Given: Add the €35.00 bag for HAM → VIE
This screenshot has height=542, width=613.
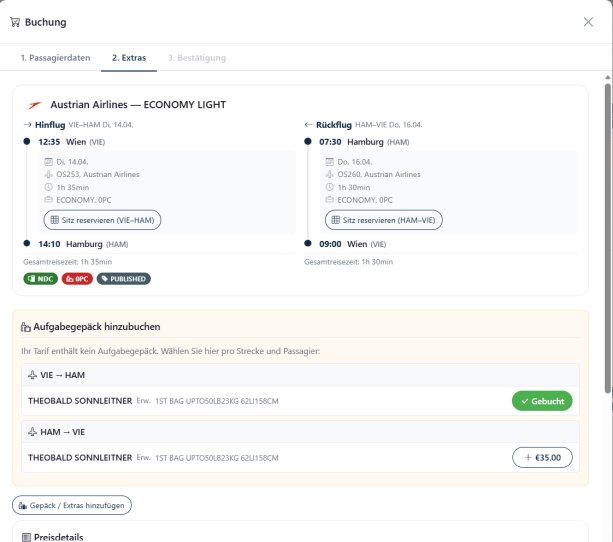Looking at the screenshot, I should tap(541, 458).
